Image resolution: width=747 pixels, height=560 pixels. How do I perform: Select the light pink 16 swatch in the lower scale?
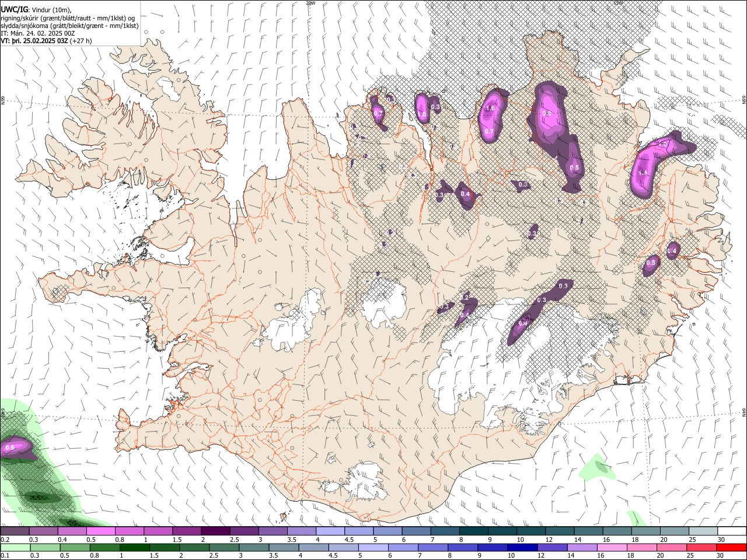[x=612, y=547]
